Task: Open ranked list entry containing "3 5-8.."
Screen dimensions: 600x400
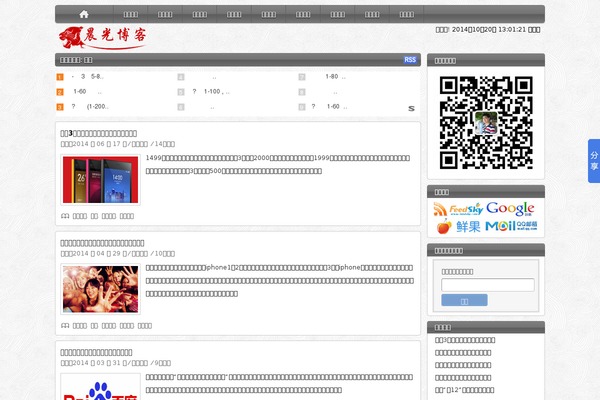Action: click(87, 77)
